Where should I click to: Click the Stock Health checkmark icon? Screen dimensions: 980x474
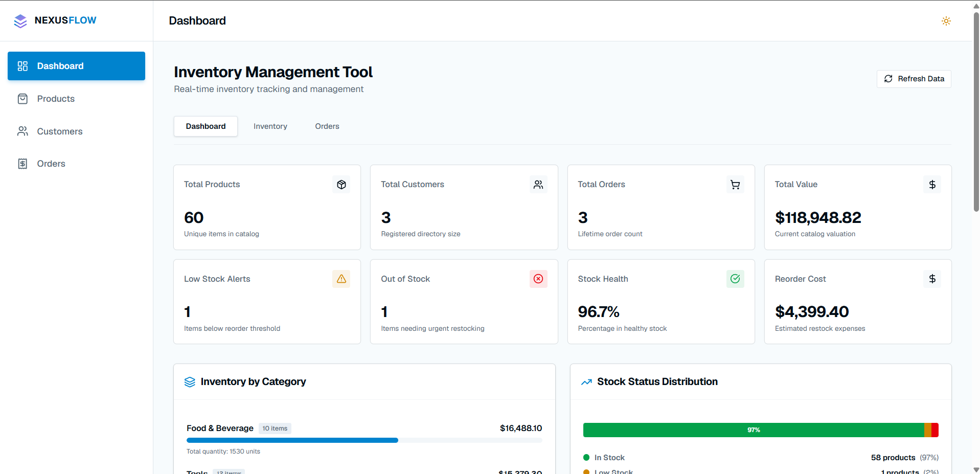pyautogui.click(x=735, y=279)
